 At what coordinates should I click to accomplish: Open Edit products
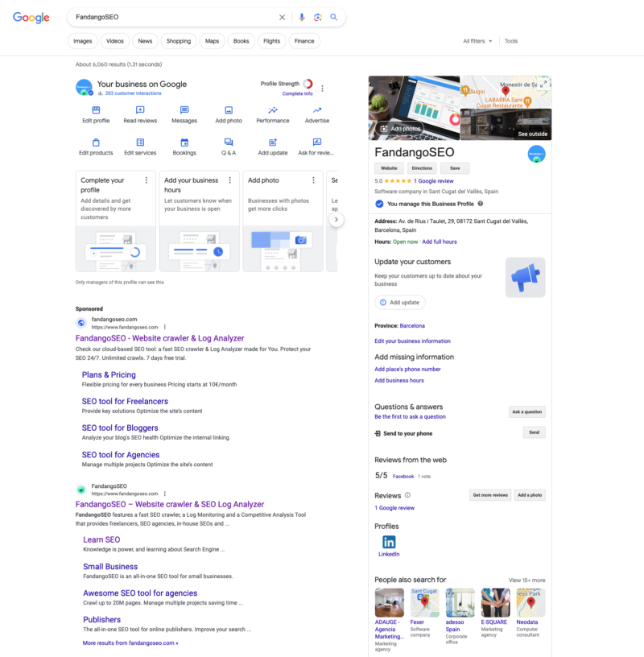[x=96, y=147]
